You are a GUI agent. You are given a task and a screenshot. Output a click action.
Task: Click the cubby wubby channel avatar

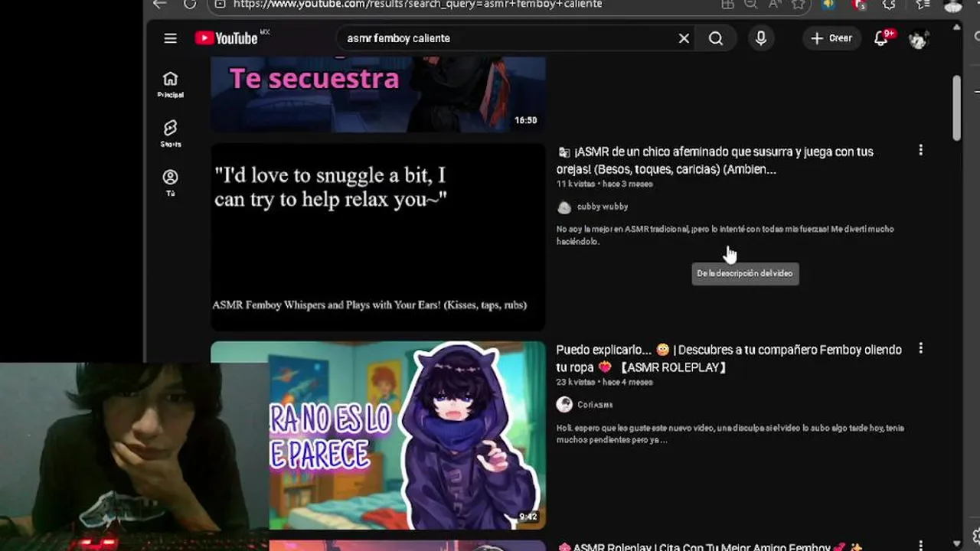[x=564, y=207]
